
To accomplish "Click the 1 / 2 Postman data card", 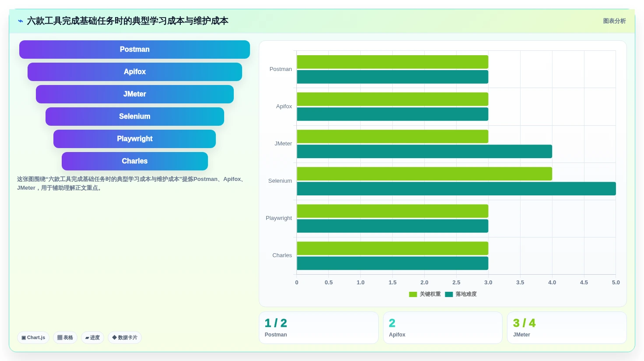I will pyautogui.click(x=319, y=328).
